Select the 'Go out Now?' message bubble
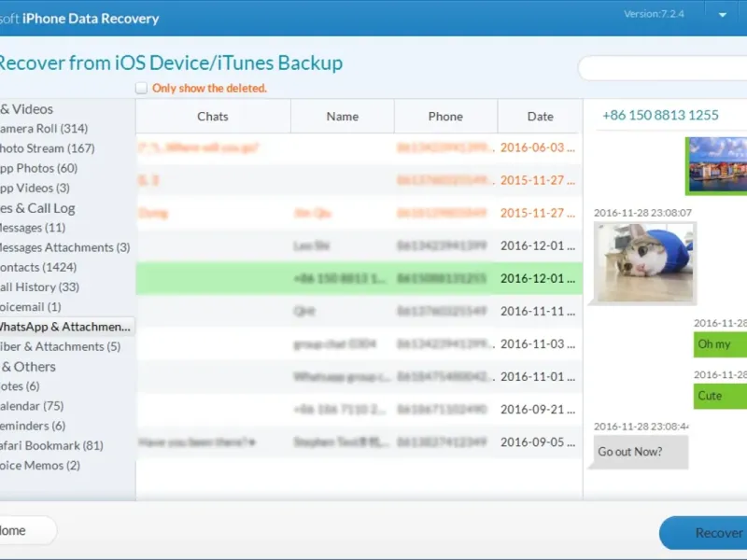Screen dimensions: 747x560 coord(641,452)
